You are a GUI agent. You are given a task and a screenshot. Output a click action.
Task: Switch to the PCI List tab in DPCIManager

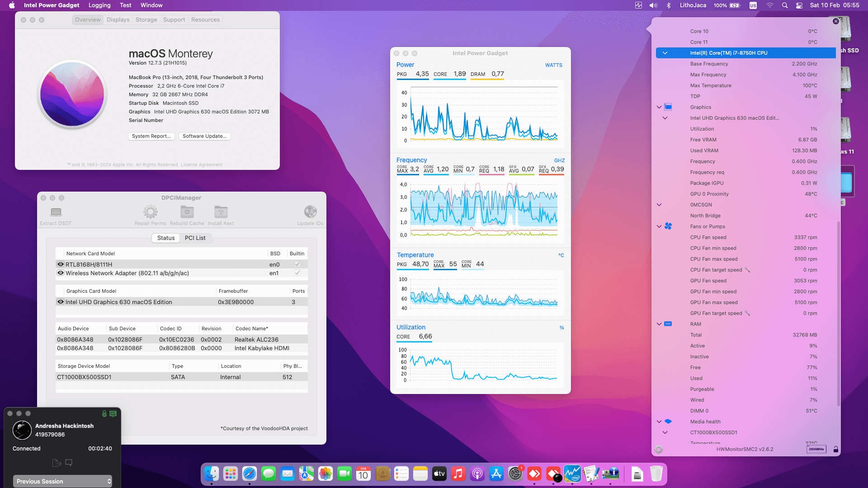pos(195,238)
